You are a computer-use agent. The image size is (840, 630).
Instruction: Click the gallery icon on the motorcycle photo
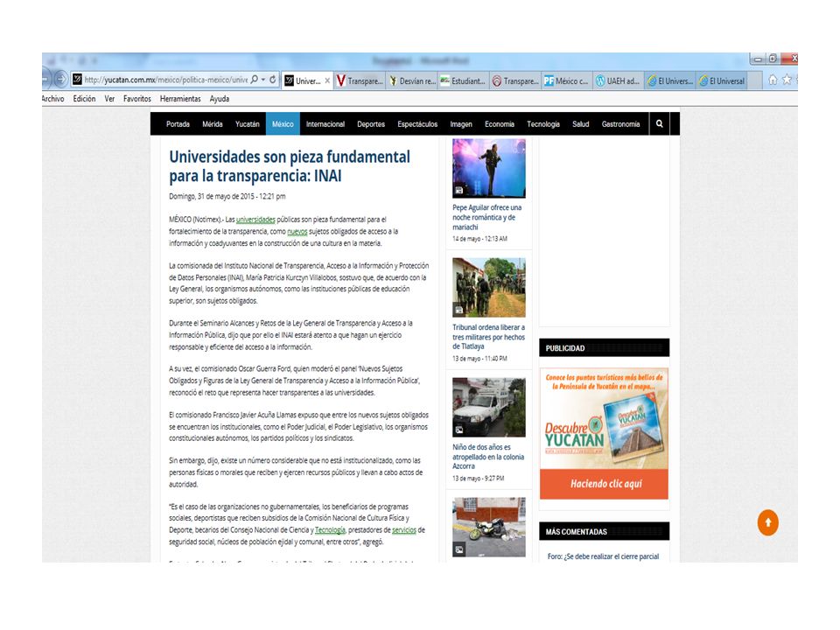[459, 549]
